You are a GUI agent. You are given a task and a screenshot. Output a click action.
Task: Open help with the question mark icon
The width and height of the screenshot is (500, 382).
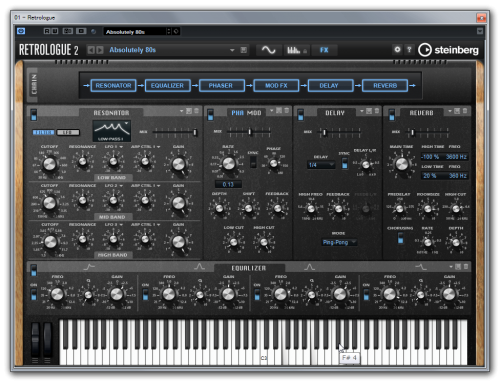(x=409, y=49)
